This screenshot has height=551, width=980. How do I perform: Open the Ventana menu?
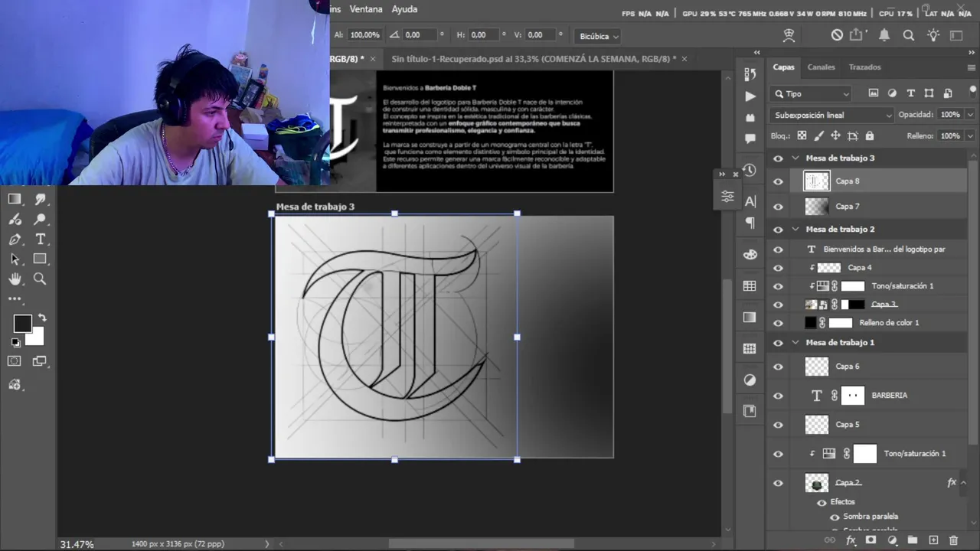(366, 9)
